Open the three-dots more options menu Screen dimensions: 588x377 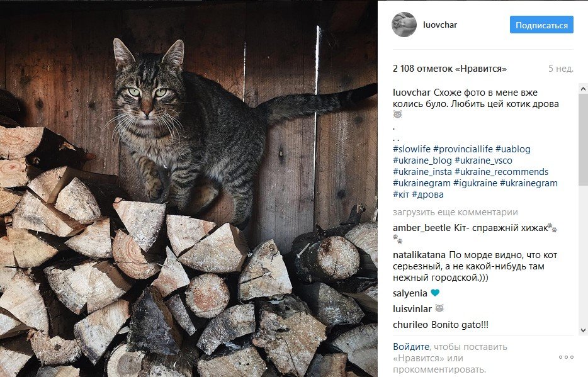point(566,357)
